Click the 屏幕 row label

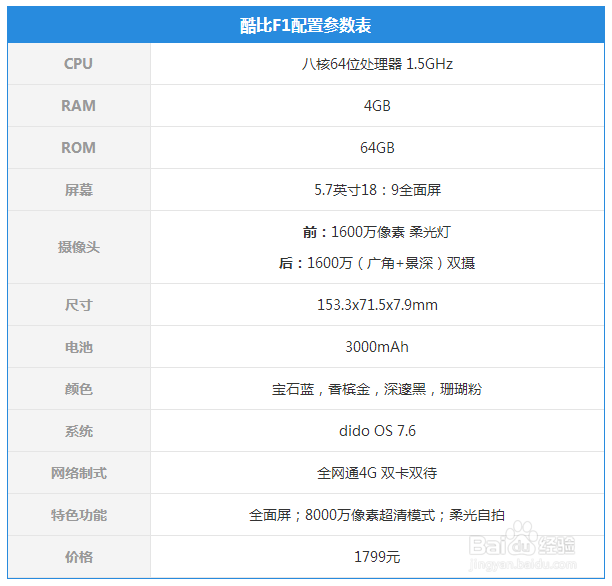point(78,190)
